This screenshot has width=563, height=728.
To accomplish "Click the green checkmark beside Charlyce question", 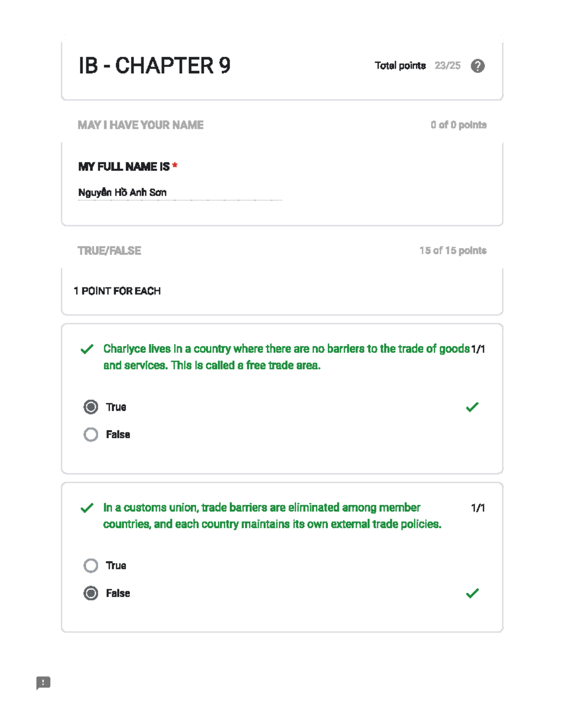I will click(x=87, y=349).
